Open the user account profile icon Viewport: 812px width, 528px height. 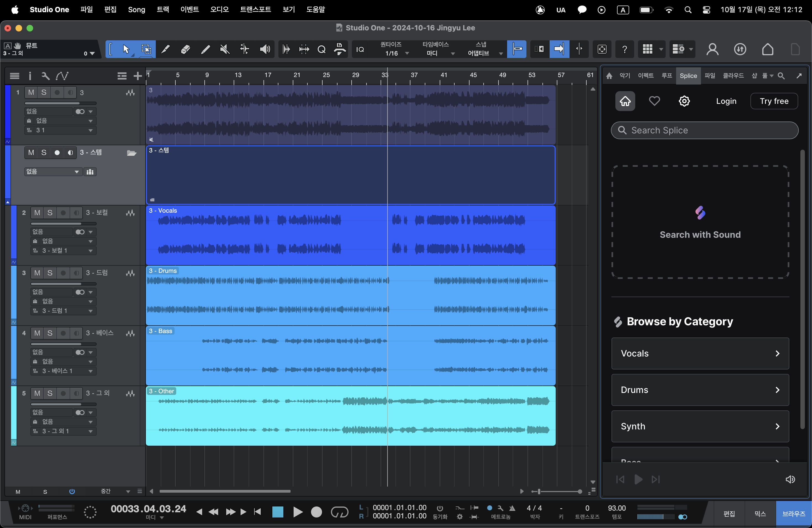coord(712,49)
